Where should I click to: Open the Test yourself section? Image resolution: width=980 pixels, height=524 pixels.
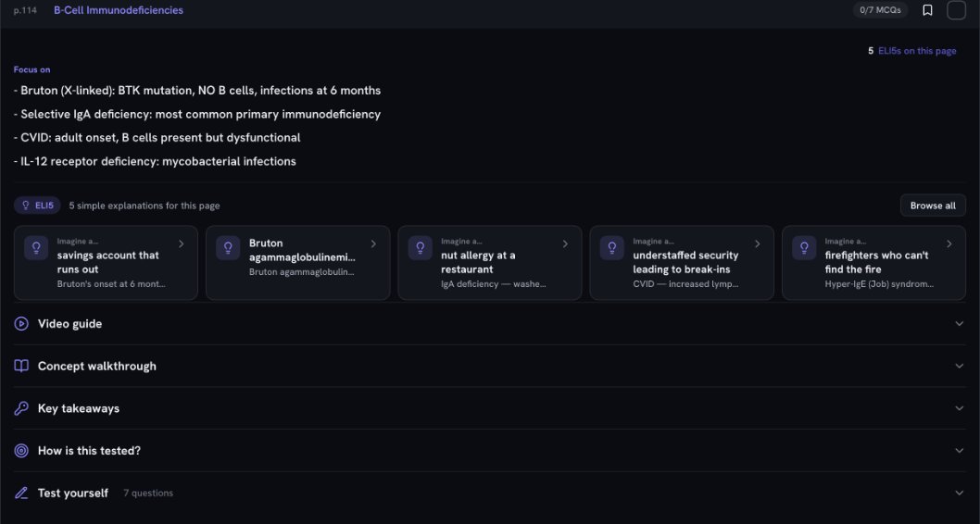point(489,493)
